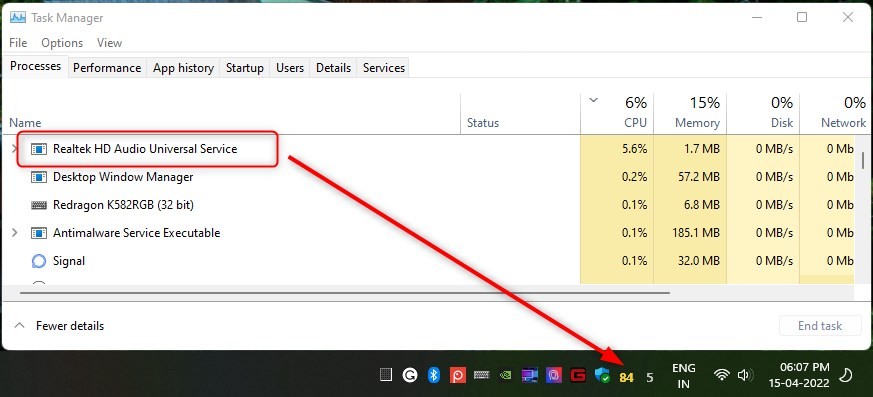The image size is (873, 397).
Task: Click the 185.1 MB memory value
Action: click(696, 233)
